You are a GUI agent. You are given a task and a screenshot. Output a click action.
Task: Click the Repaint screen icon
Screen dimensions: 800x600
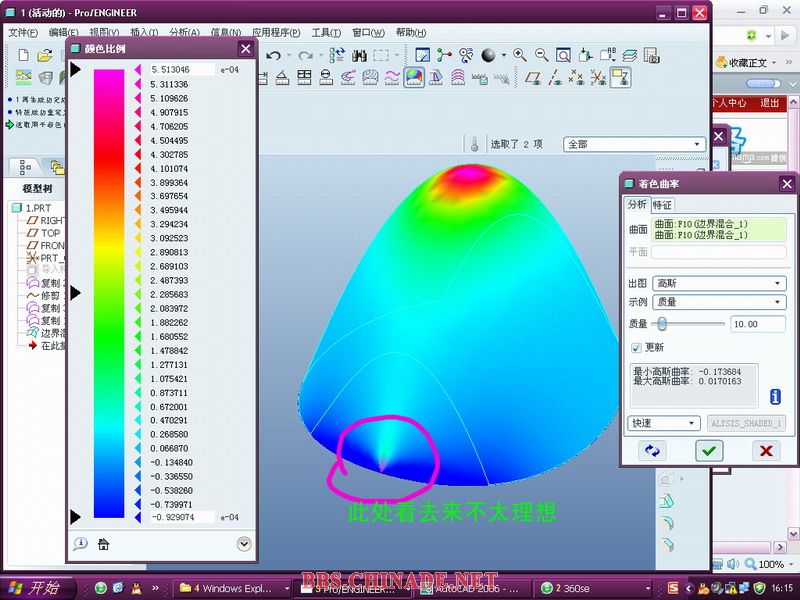point(423,55)
